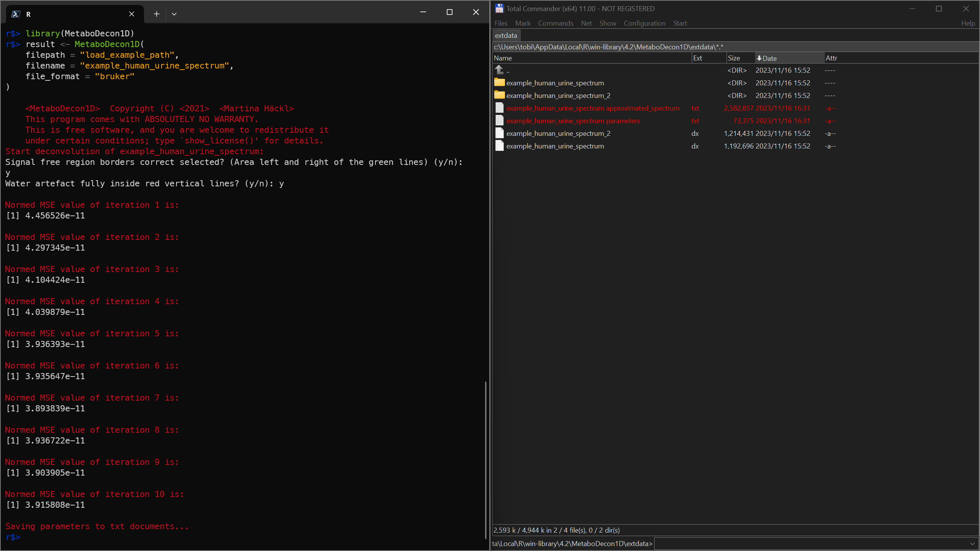This screenshot has height=551, width=980.
Task: Click the 'library(MetaboDecon1D)' command line
Action: [80, 34]
